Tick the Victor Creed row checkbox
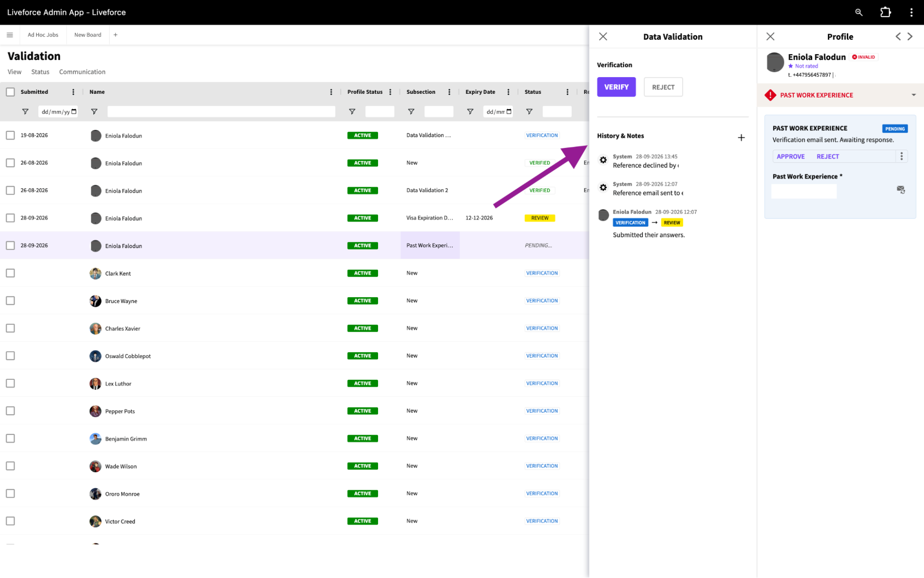 tap(10, 521)
